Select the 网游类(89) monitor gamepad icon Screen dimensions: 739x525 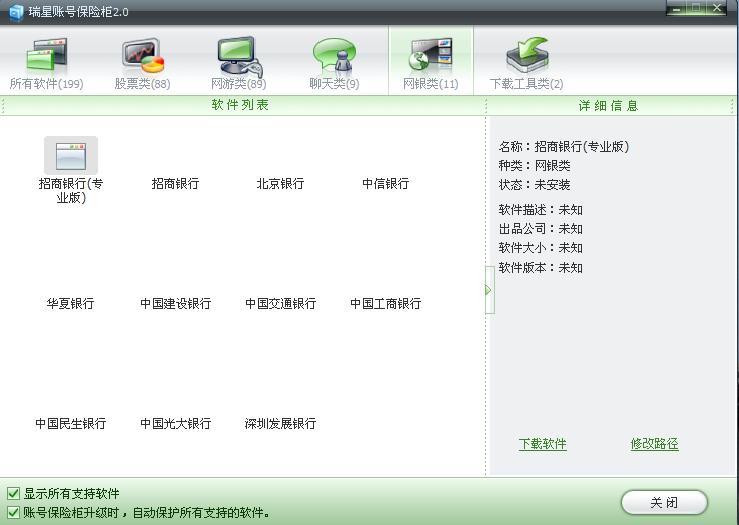click(x=239, y=57)
